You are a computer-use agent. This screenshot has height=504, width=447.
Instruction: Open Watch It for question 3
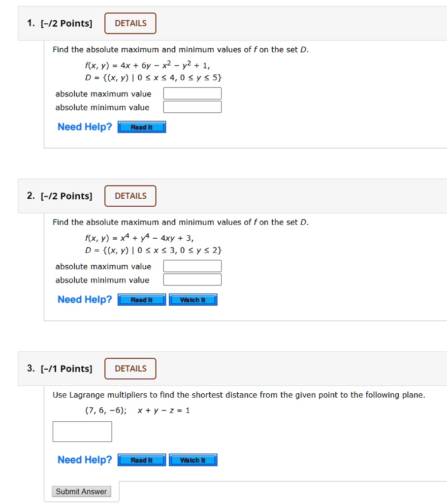coord(193,460)
